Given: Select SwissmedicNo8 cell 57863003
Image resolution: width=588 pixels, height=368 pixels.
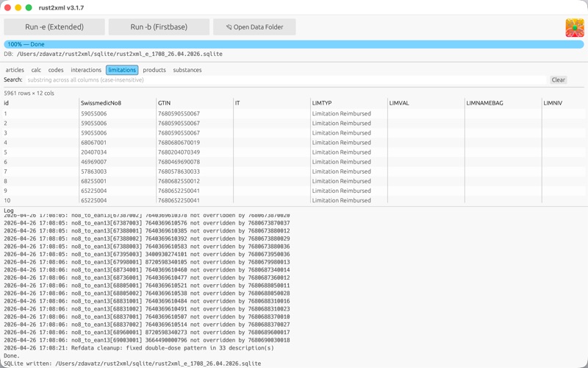Looking at the screenshot, I should pyautogui.click(x=94, y=171).
